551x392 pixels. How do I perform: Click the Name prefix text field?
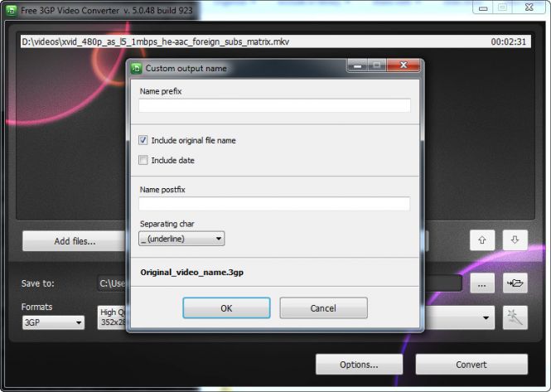pos(274,106)
